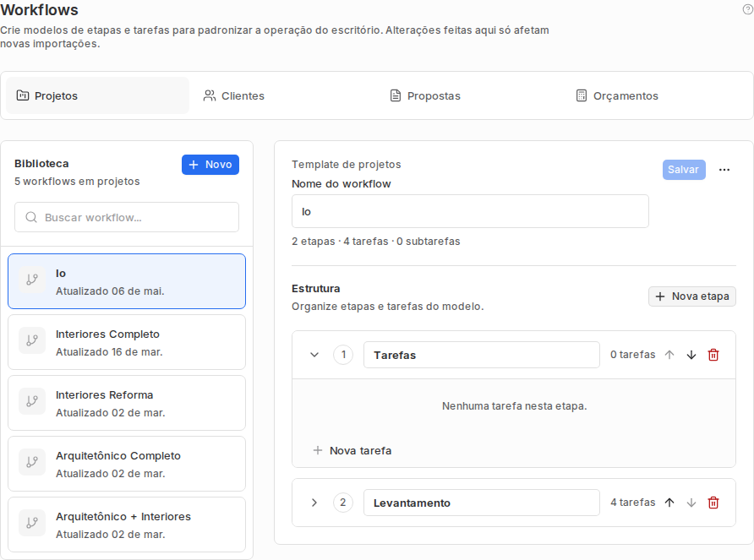Expand the Levantamento stage chevron

pos(314,503)
